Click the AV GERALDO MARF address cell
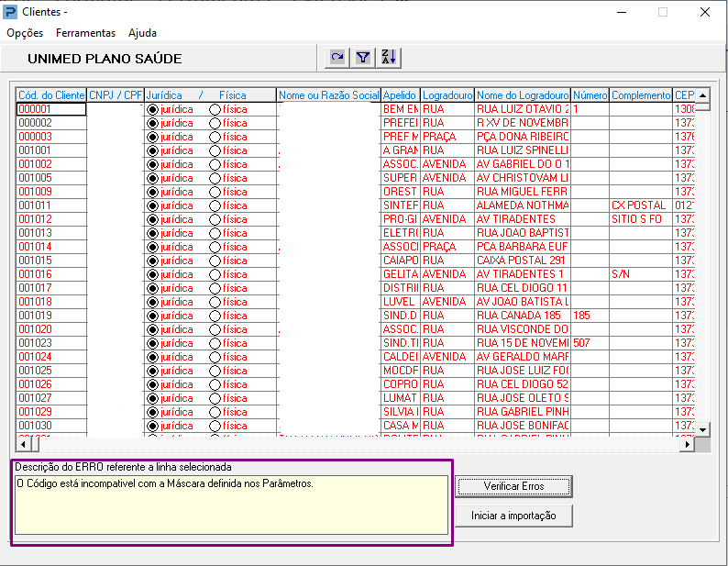Viewport: 728px width, 566px height. point(523,357)
